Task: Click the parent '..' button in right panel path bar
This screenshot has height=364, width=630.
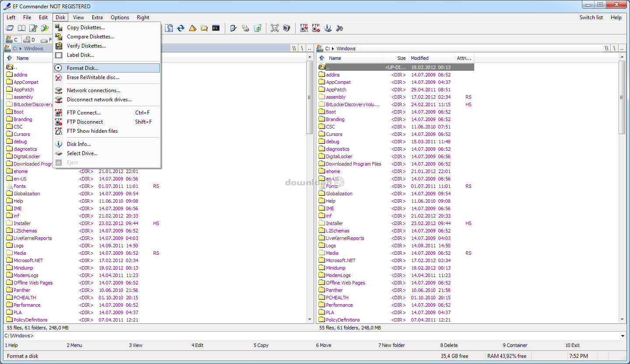Action: pos(622,49)
